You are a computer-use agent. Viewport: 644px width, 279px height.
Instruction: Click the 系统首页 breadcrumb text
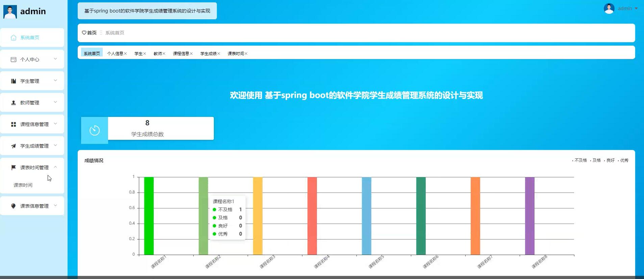(115, 33)
